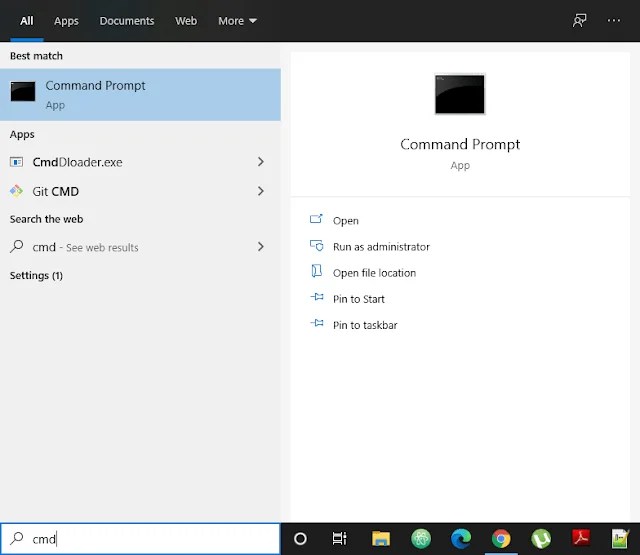The width and height of the screenshot is (640, 555).
Task: Open 'cmd - See web results' entry
Action: 140,246
